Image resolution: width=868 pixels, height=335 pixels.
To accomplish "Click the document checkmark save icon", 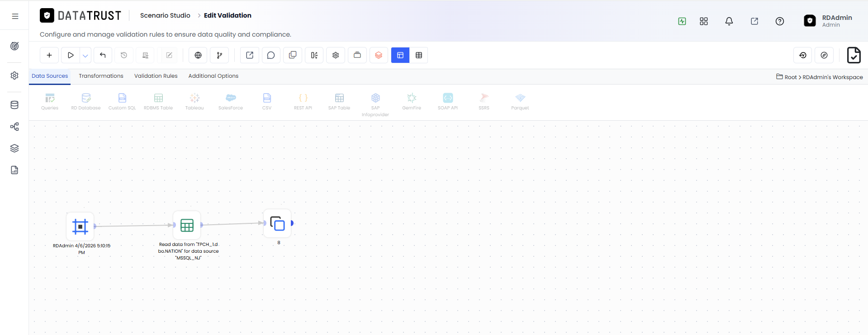I will coord(854,55).
